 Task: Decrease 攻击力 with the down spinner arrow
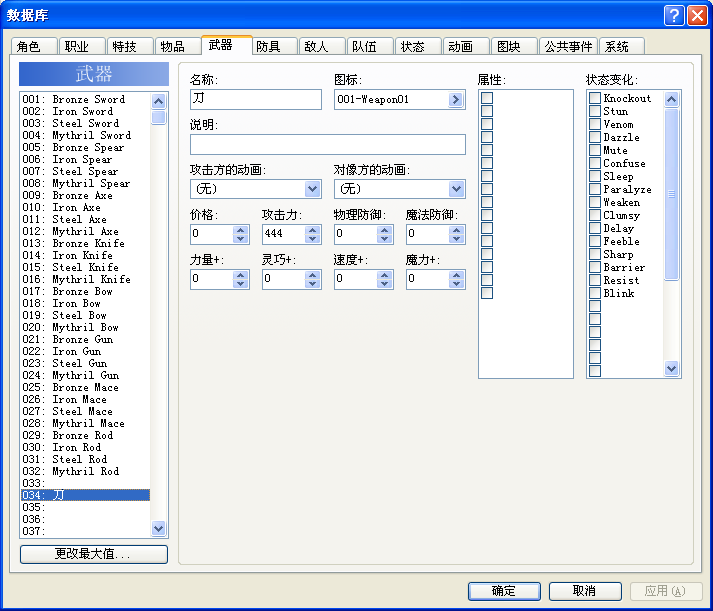click(312, 238)
